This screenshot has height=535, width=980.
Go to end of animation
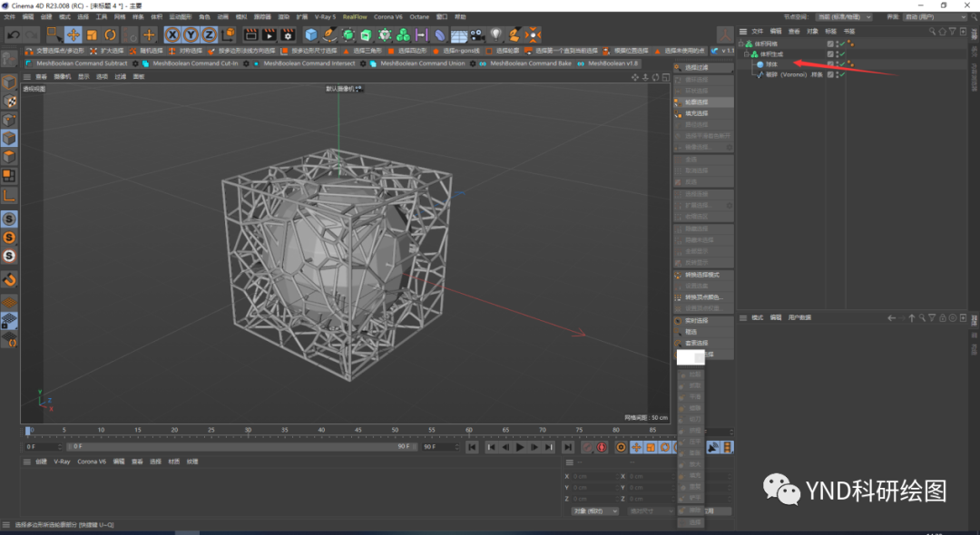tap(567, 447)
